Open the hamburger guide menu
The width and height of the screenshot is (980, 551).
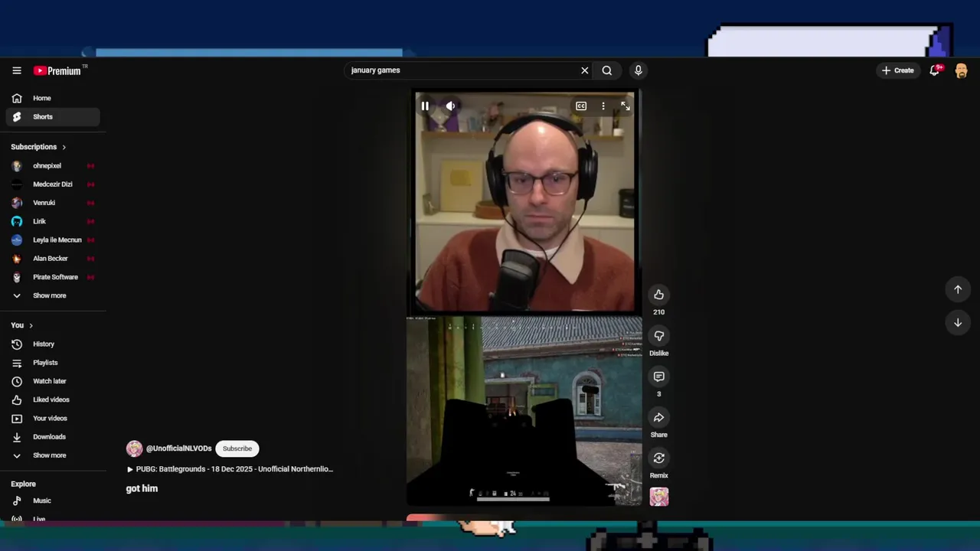tap(17, 70)
